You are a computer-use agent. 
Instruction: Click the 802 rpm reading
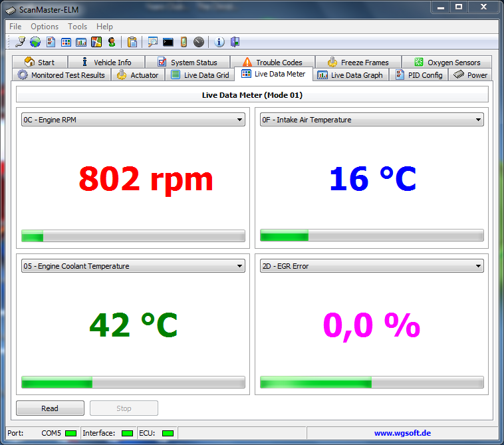point(146,180)
